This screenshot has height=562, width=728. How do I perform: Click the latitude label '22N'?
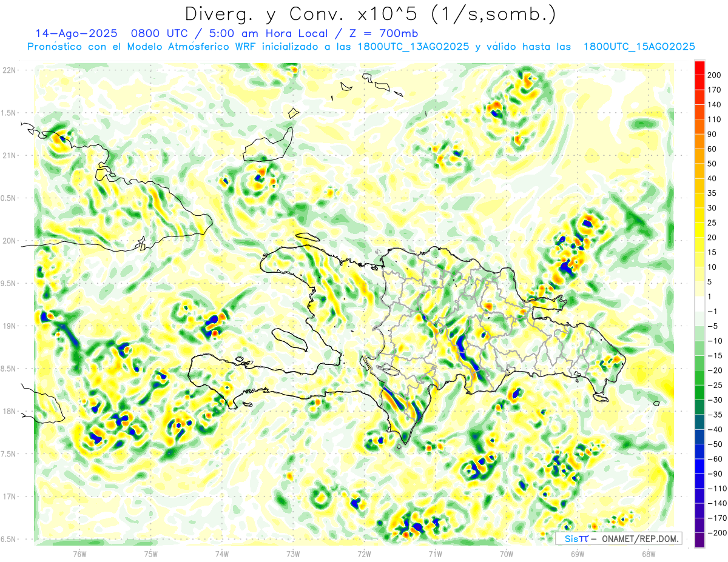[x=10, y=70]
